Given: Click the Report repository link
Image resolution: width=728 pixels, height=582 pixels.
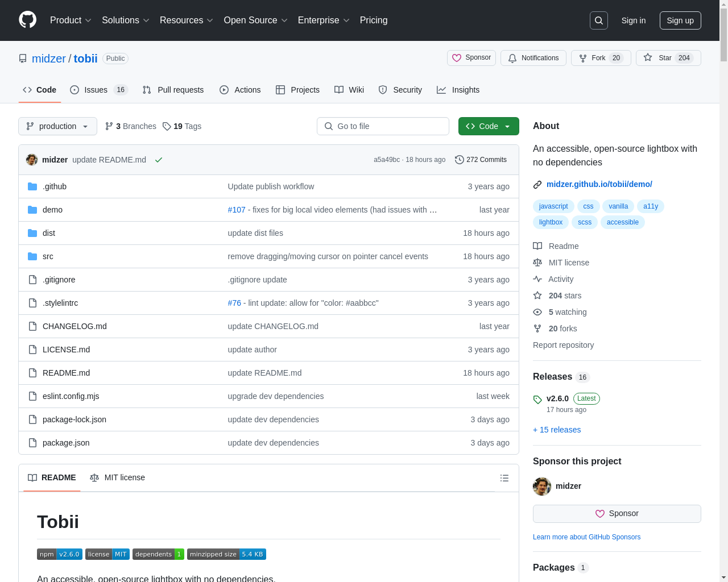Looking at the screenshot, I should tap(563, 345).
